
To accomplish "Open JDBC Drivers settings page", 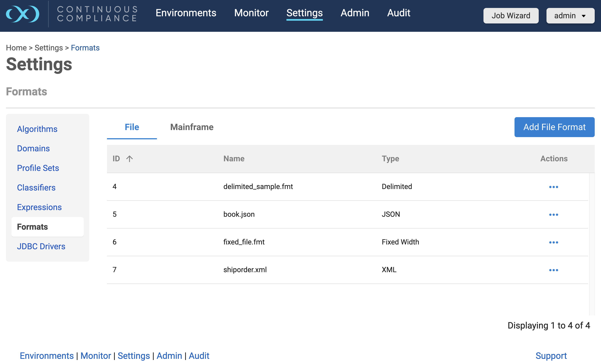I will pyautogui.click(x=41, y=246).
